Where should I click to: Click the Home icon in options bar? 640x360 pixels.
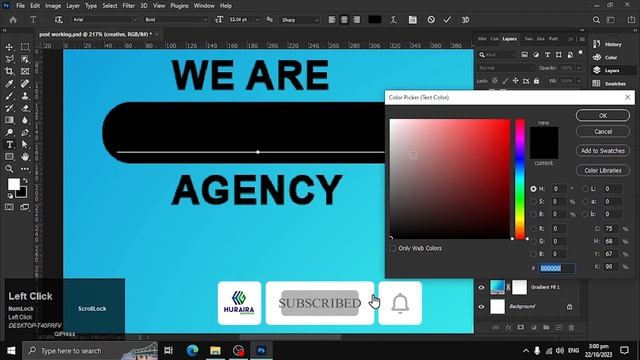(x=13, y=20)
